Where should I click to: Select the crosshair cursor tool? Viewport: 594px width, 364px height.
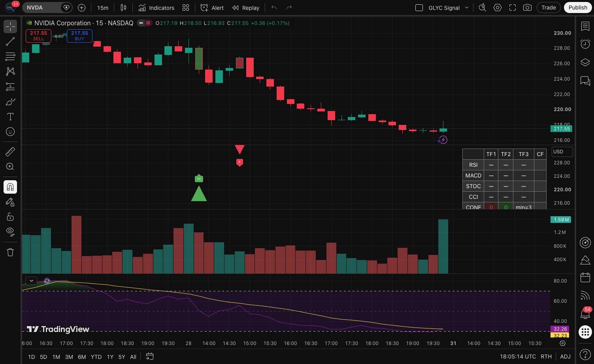(x=10, y=26)
